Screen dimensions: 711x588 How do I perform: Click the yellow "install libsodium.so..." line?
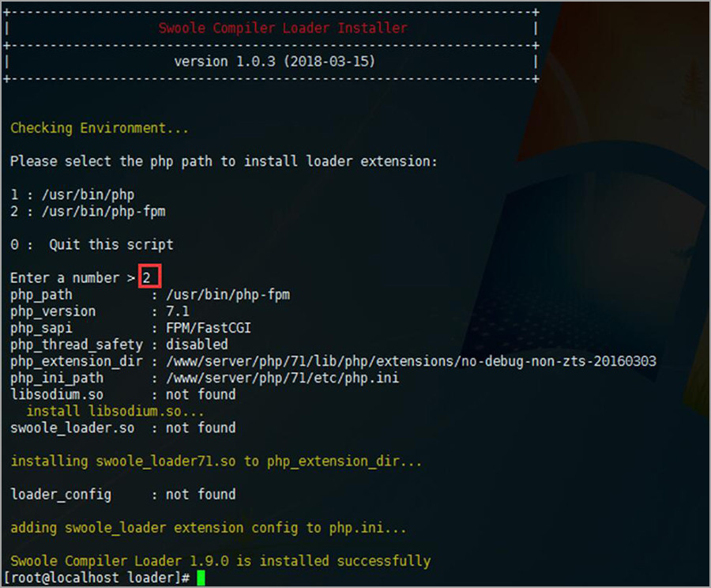[x=115, y=412]
